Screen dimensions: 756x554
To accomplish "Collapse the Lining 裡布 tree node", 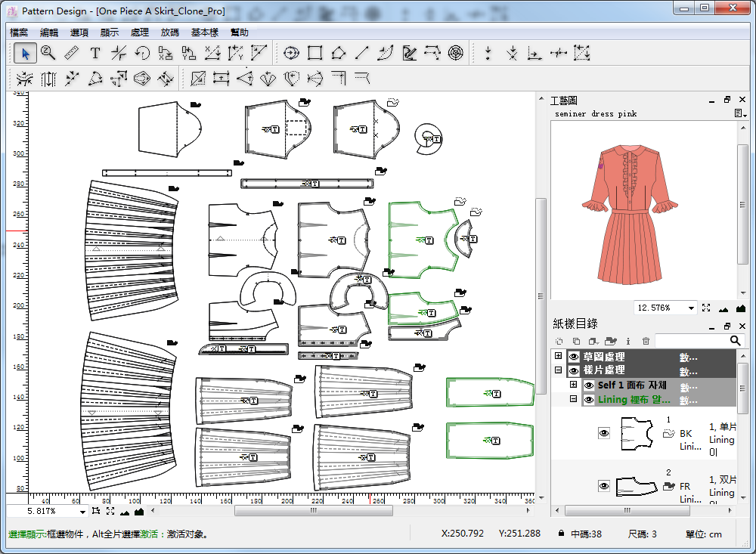I will tap(573, 400).
